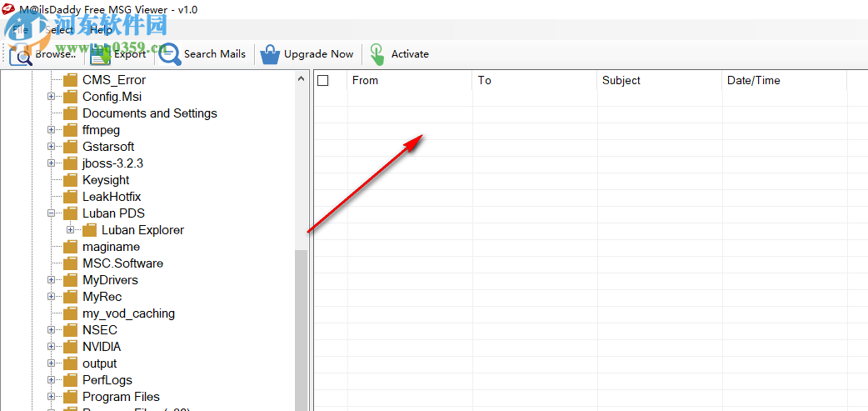Screen dimensions: 868x411
Task: Expand the Program Files folder node
Action: pyautogui.click(x=52, y=397)
